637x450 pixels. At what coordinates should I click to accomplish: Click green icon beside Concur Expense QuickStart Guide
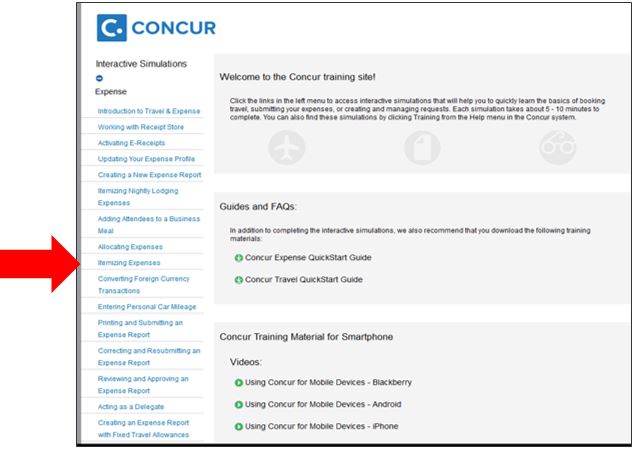coord(239,258)
